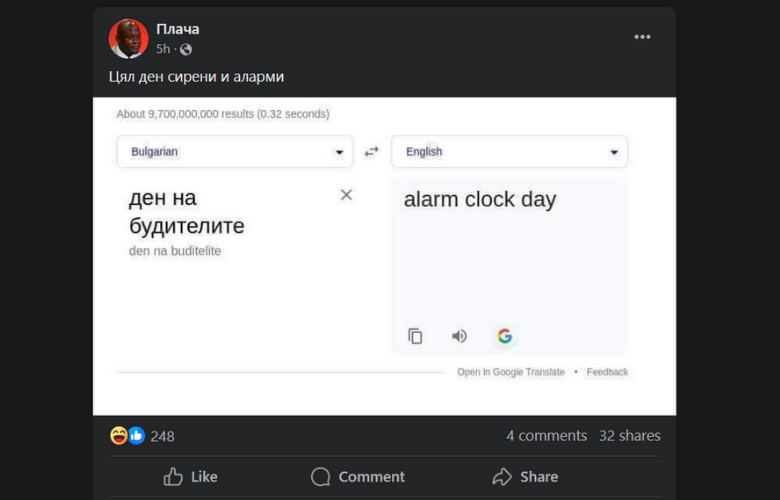Click the globe public privacy icon
This screenshot has width=780, height=500.
click(186, 49)
